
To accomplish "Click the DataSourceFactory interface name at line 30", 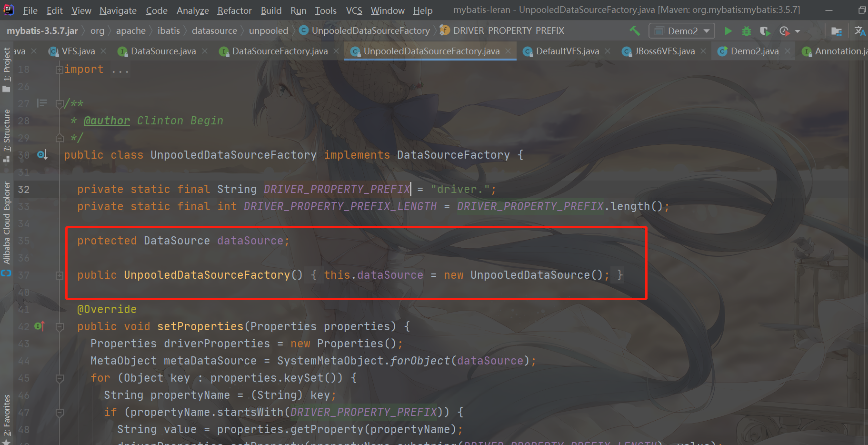I will [453, 155].
